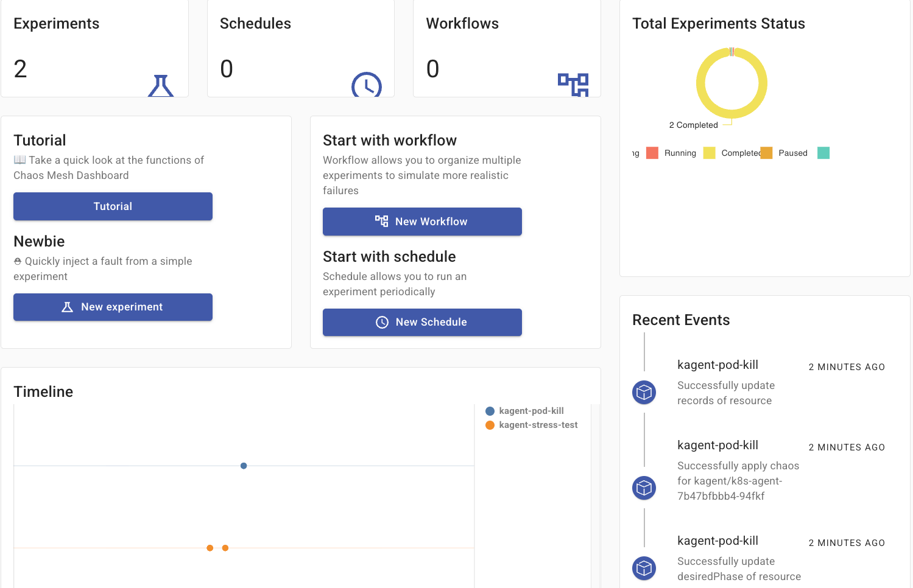This screenshot has height=588, width=913.
Task: Click clock icon on New Schedule button
Action: pyautogui.click(x=382, y=323)
